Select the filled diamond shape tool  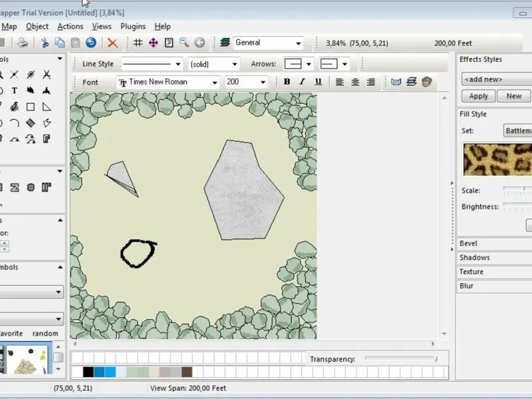31,123
